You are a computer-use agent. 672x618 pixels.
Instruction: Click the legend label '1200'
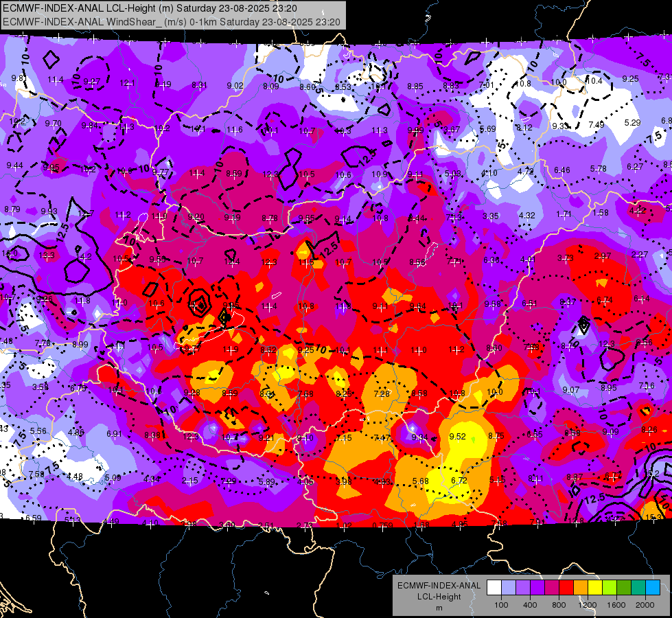click(587, 605)
